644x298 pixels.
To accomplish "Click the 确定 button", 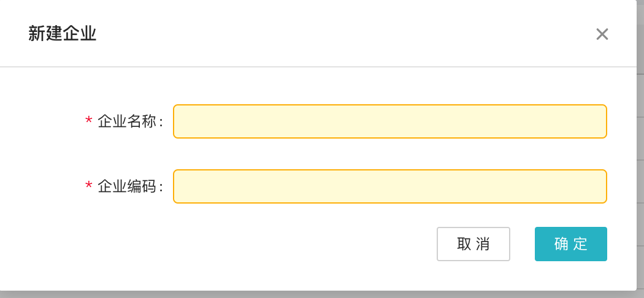I will [570, 244].
